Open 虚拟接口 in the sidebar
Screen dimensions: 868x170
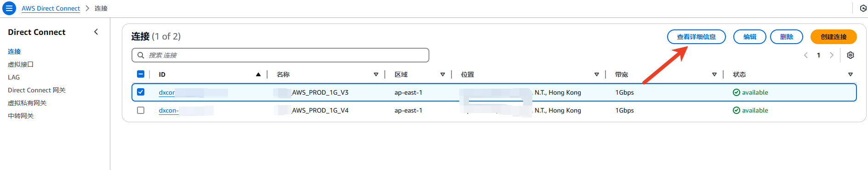21,64
